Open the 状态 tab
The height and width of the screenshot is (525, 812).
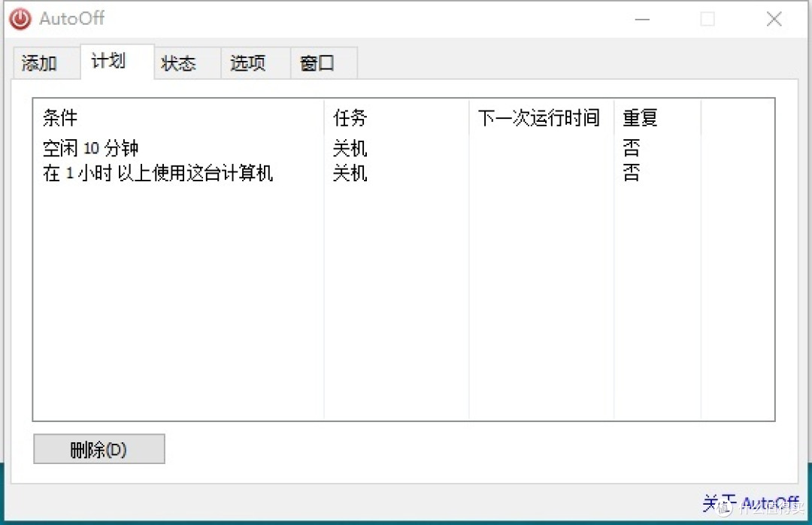click(177, 63)
